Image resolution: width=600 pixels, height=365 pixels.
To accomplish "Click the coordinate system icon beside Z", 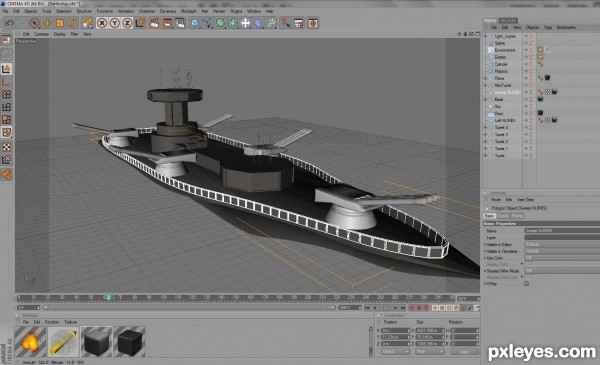I will point(140,23).
